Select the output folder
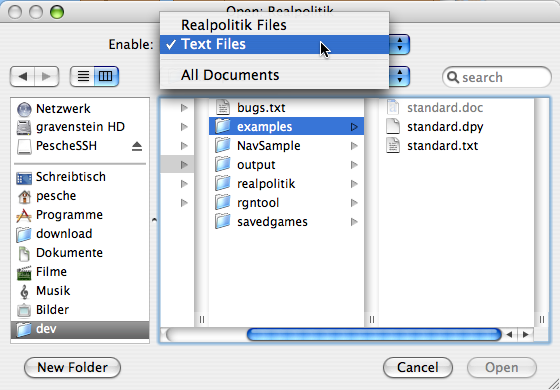560x390 pixels. click(286, 165)
